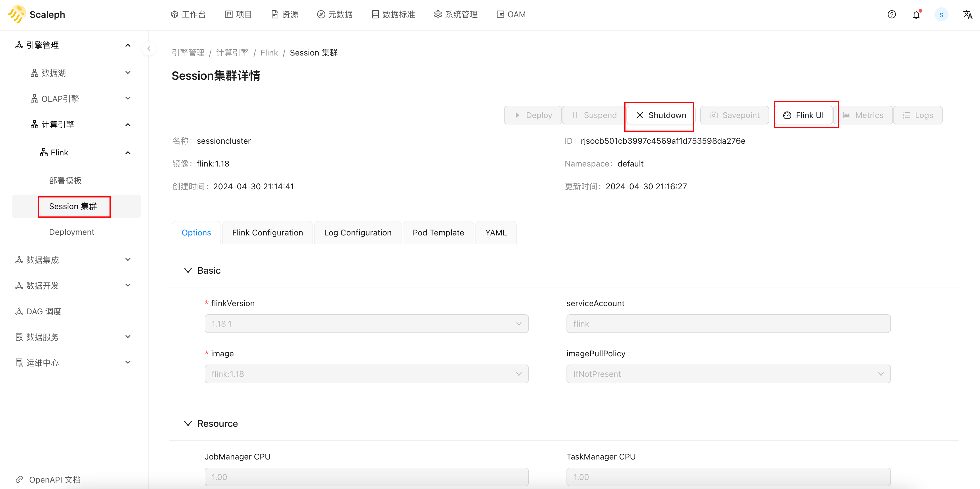
Task: Click the 系统管理 gear icon
Action: click(x=438, y=15)
